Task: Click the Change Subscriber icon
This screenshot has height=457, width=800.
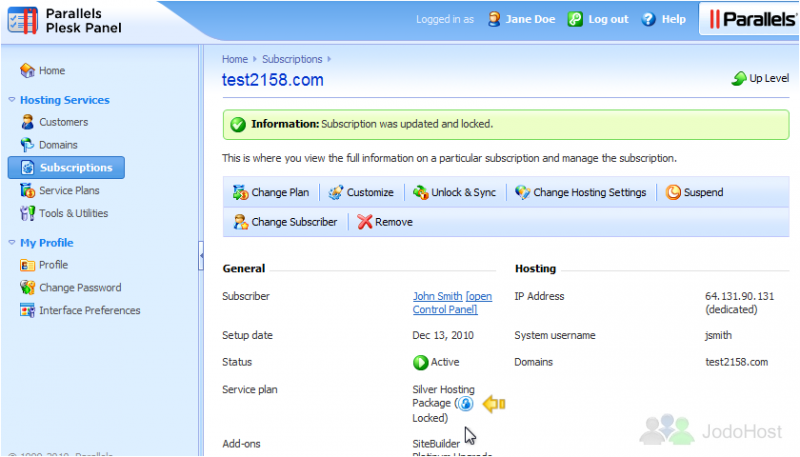Action: pyautogui.click(x=240, y=222)
